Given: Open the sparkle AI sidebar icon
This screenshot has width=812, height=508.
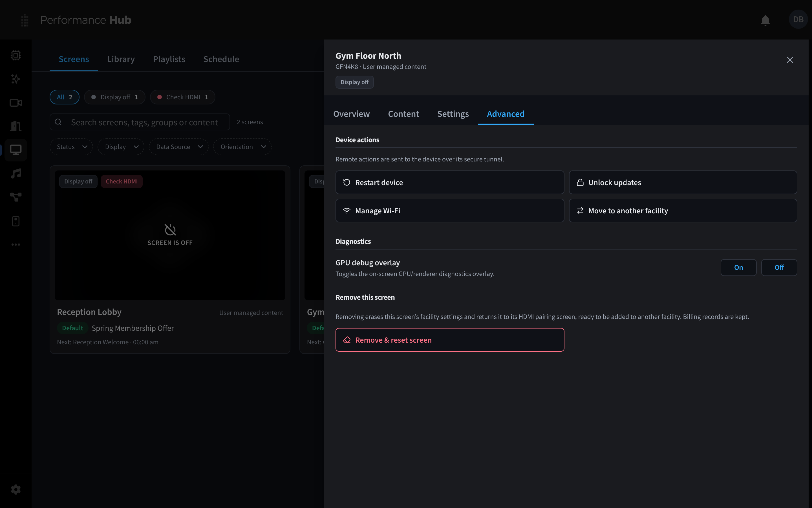Looking at the screenshot, I should click(x=16, y=79).
